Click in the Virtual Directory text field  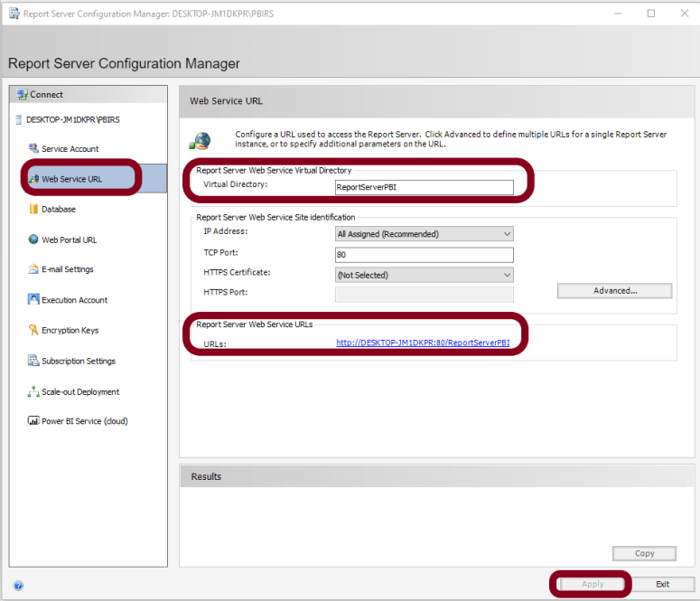point(423,187)
